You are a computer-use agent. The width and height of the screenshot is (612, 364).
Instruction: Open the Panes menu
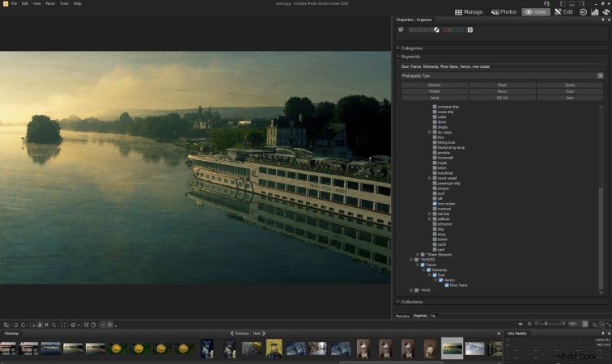point(50,3)
